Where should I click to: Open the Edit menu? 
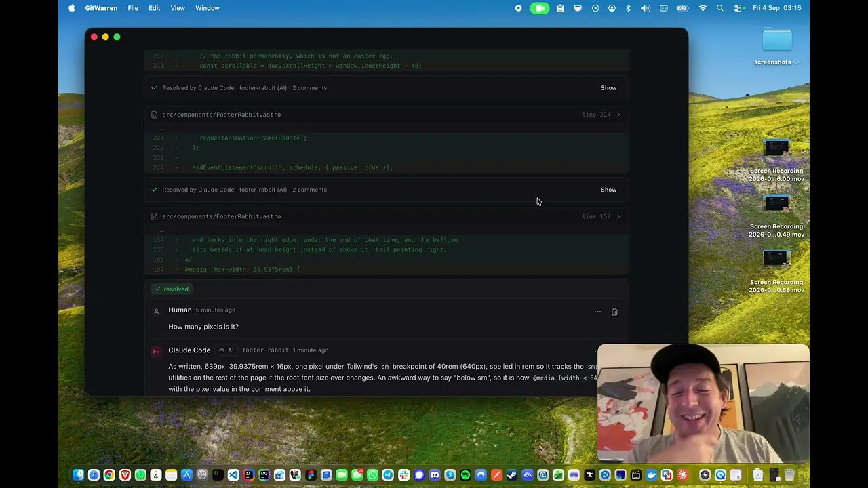point(155,8)
